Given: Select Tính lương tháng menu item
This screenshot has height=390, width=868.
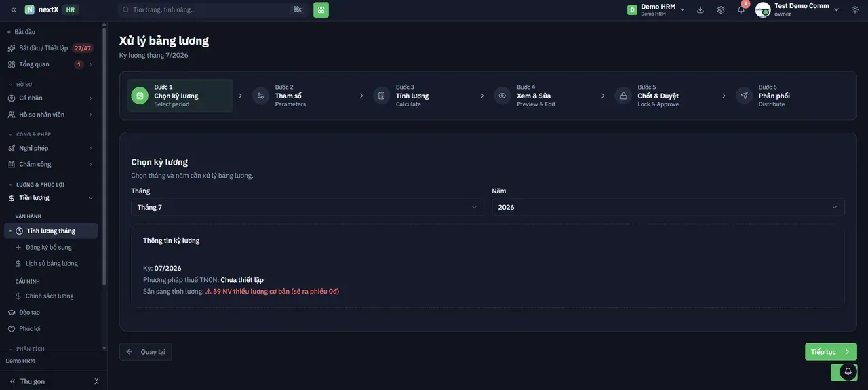Looking at the screenshot, I should click(51, 231).
